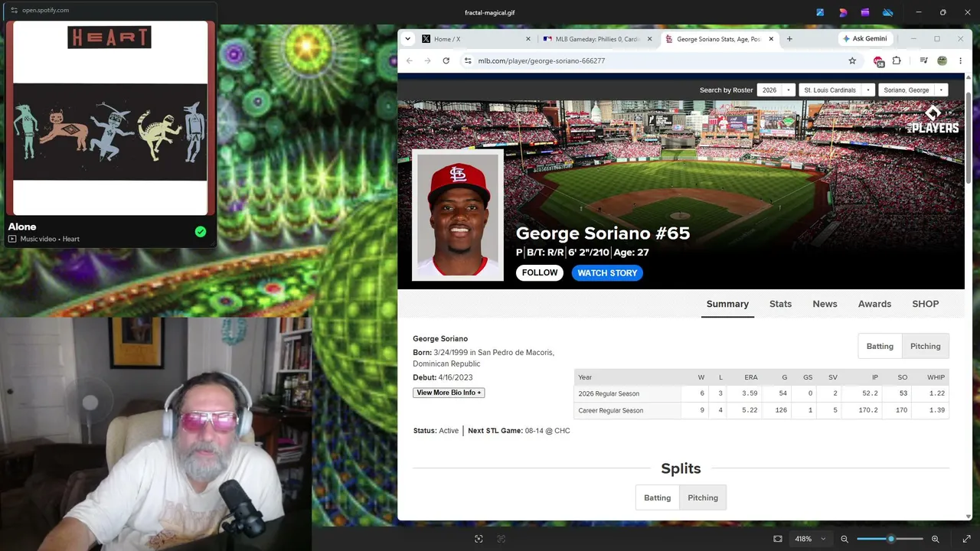Open the Extensions puzzle icon

(x=897, y=60)
